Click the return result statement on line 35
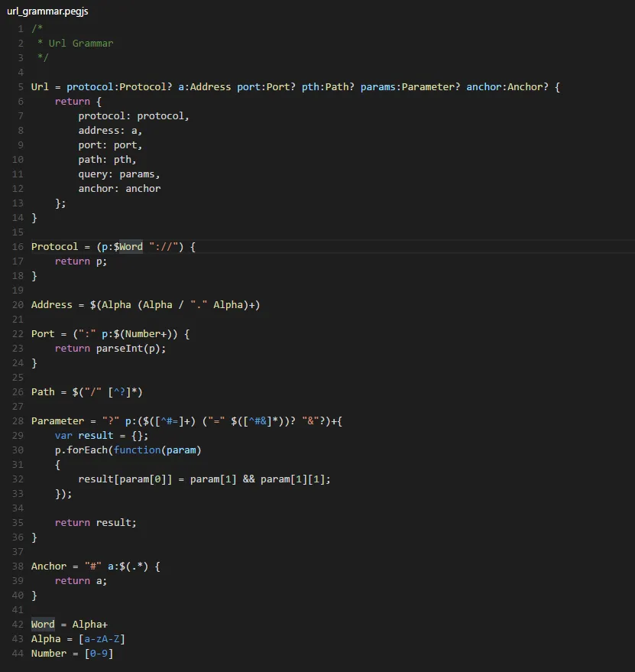The image size is (635, 672). click(94, 522)
